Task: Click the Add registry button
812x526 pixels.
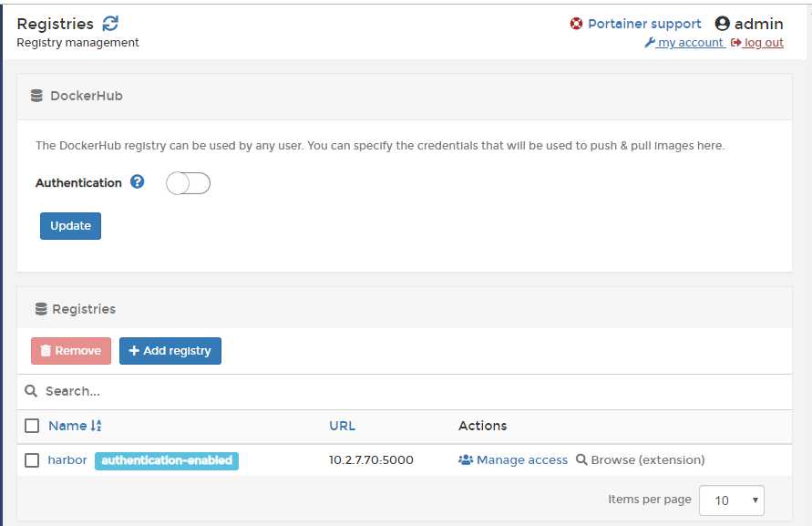Action: pyautogui.click(x=170, y=351)
